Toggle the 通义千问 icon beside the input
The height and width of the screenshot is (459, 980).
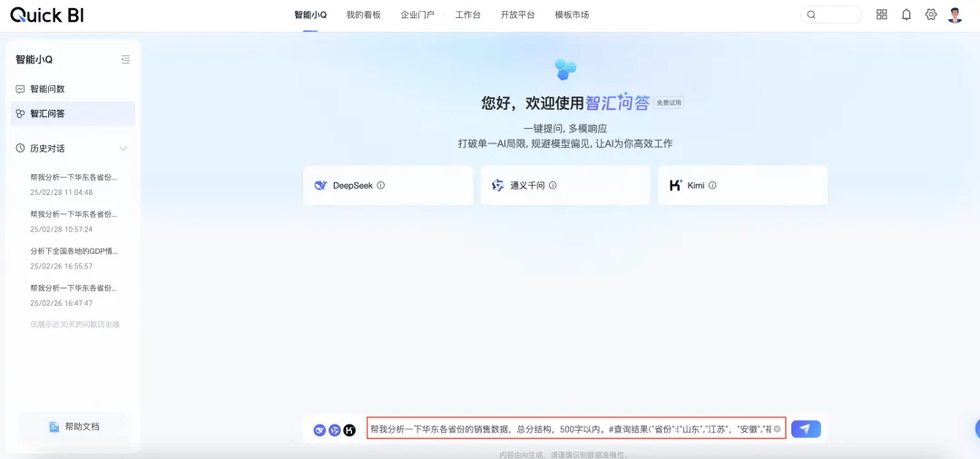[x=334, y=430]
